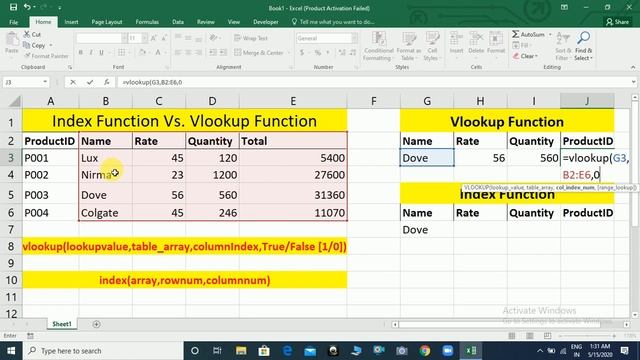Open the Clipboard group dialog launcher
640x360 pixels.
click(x=70, y=67)
